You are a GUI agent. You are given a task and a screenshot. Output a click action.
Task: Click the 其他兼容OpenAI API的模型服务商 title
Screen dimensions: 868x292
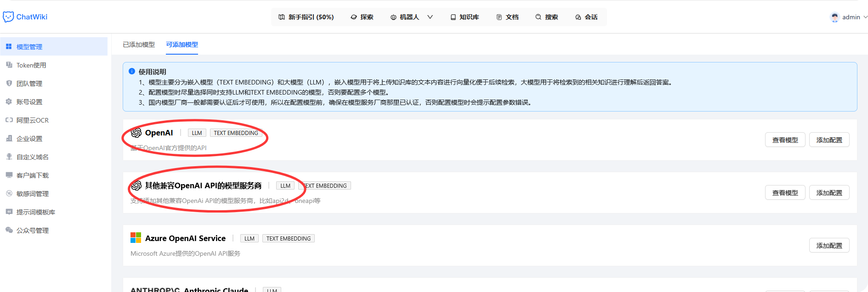tap(203, 185)
